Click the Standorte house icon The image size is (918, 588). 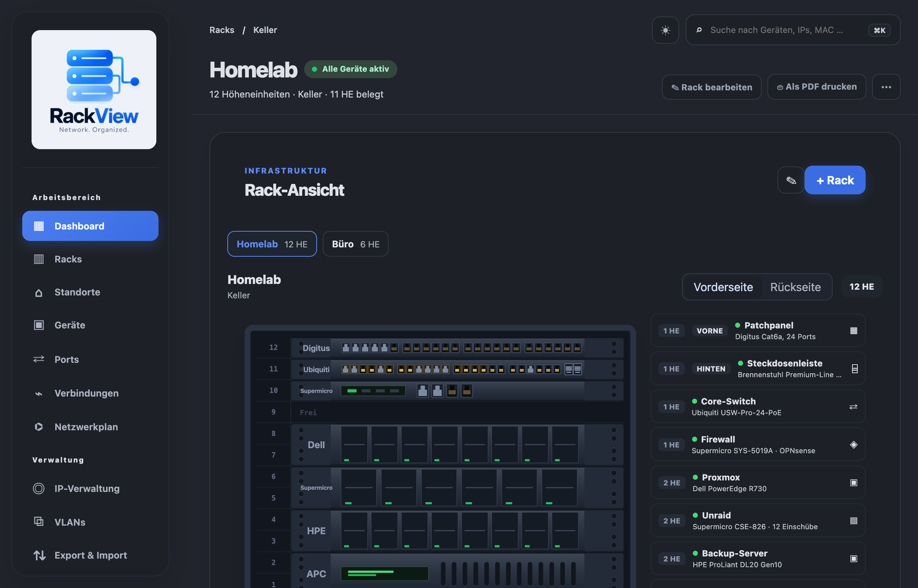pyautogui.click(x=39, y=293)
